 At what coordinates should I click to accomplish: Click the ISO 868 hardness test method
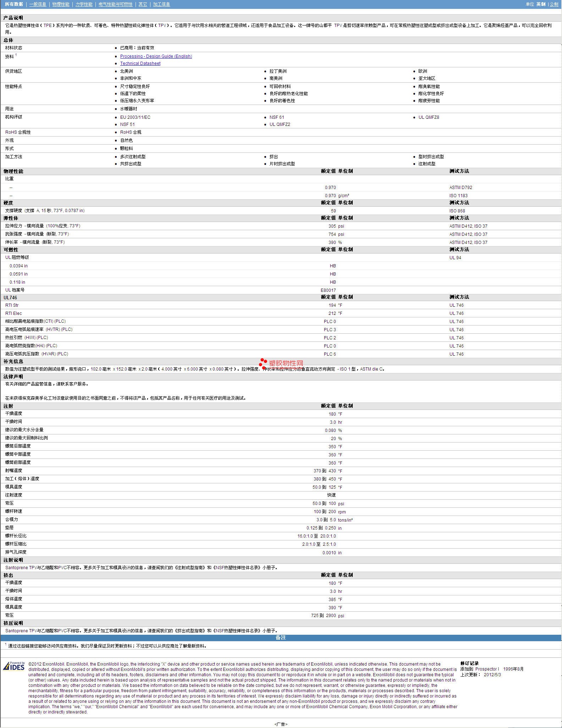457,211
